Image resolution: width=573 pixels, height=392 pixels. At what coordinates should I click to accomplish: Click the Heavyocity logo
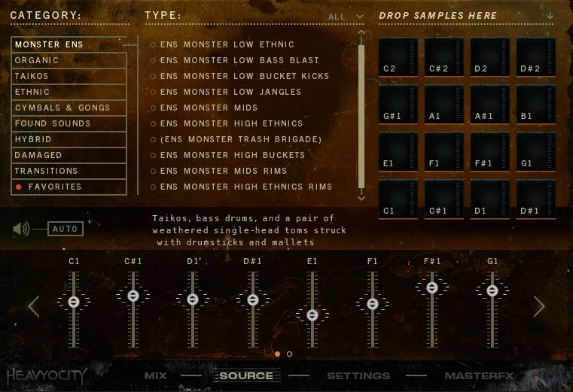[x=47, y=375]
